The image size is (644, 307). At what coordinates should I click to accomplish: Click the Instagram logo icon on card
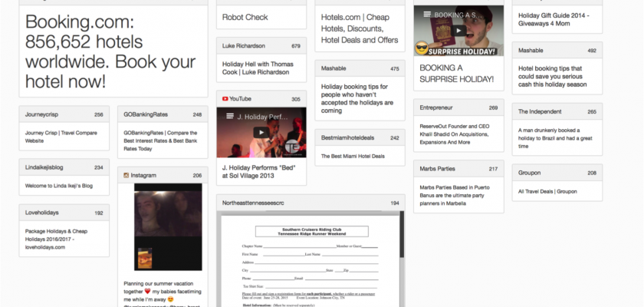[x=126, y=175]
